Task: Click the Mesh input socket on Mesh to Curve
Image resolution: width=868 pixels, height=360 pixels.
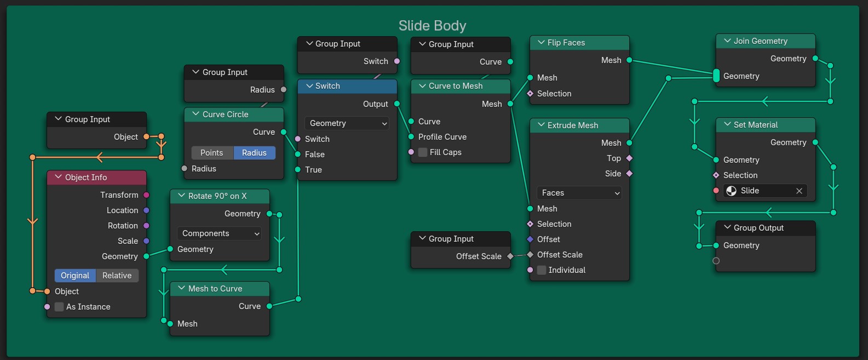Action: [x=170, y=323]
